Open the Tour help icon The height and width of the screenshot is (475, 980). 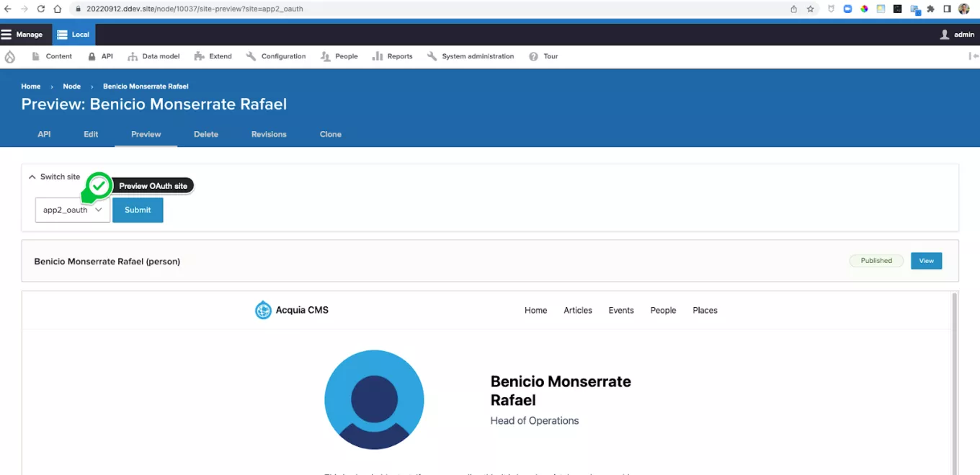coord(534,56)
